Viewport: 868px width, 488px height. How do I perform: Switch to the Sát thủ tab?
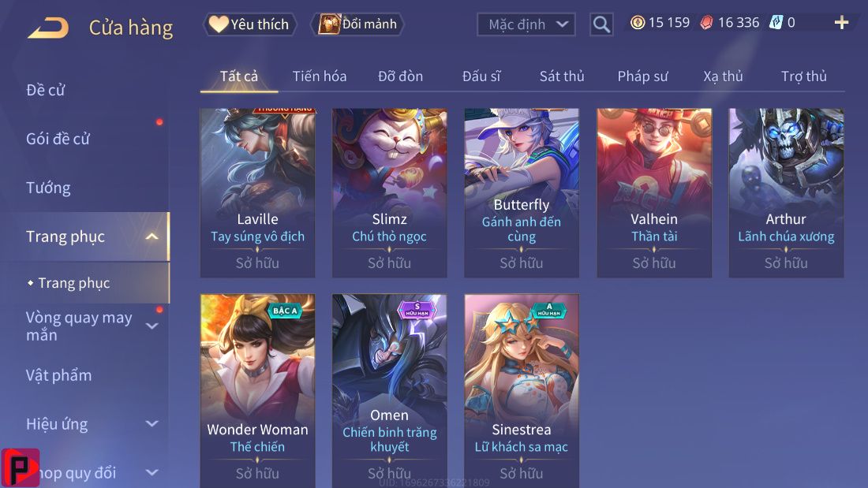point(562,76)
